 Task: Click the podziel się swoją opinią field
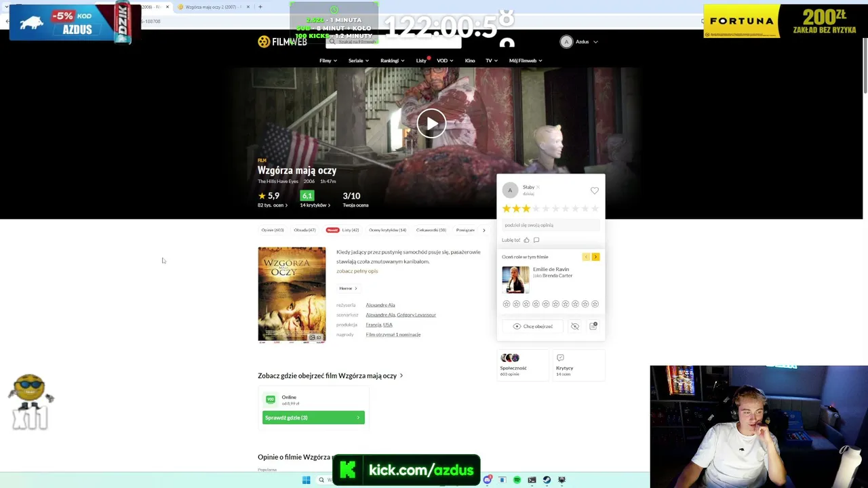tap(551, 225)
